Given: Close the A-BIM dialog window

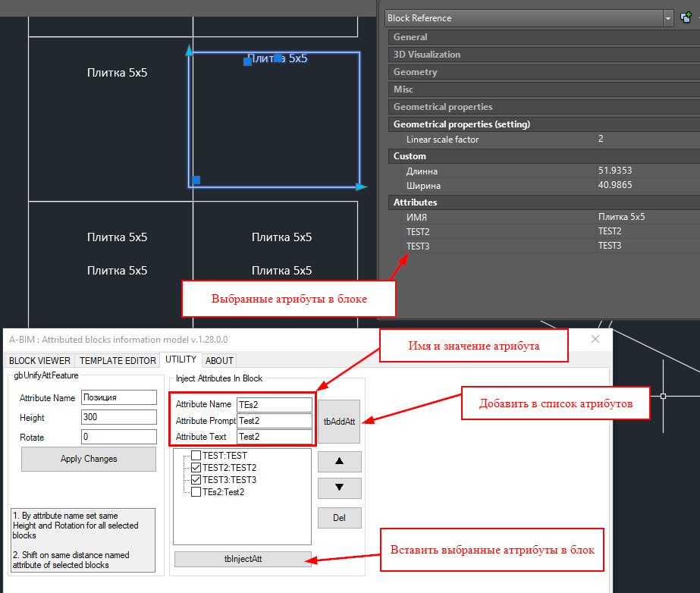Looking at the screenshot, I should 595,339.
